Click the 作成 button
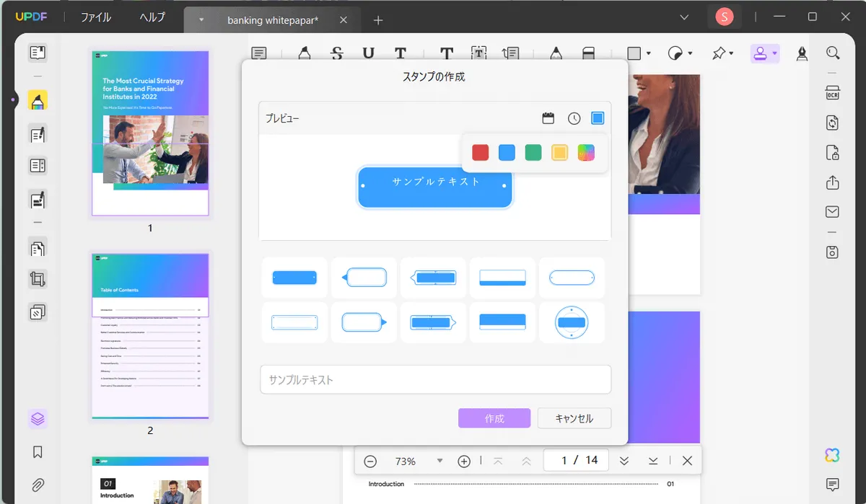This screenshot has height=504, width=866. [x=494, y=418]
